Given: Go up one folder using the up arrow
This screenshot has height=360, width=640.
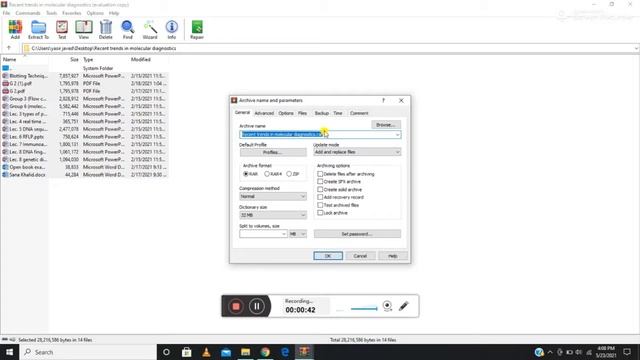Looking at the screenshot, I should point(9,48).
